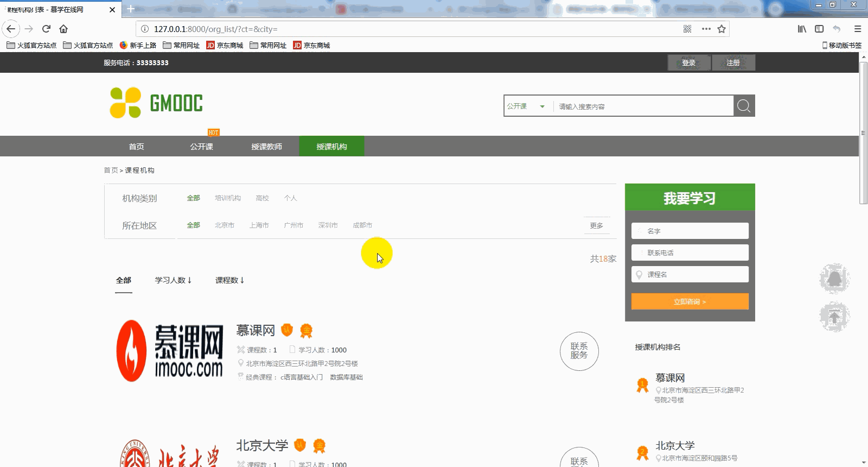Filter region by 成都市
Screen dimensions: 868x467
[362, 225]
